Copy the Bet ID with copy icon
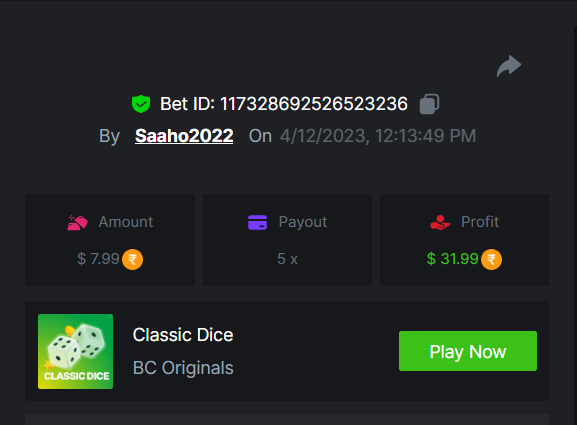 pos(429,104)
